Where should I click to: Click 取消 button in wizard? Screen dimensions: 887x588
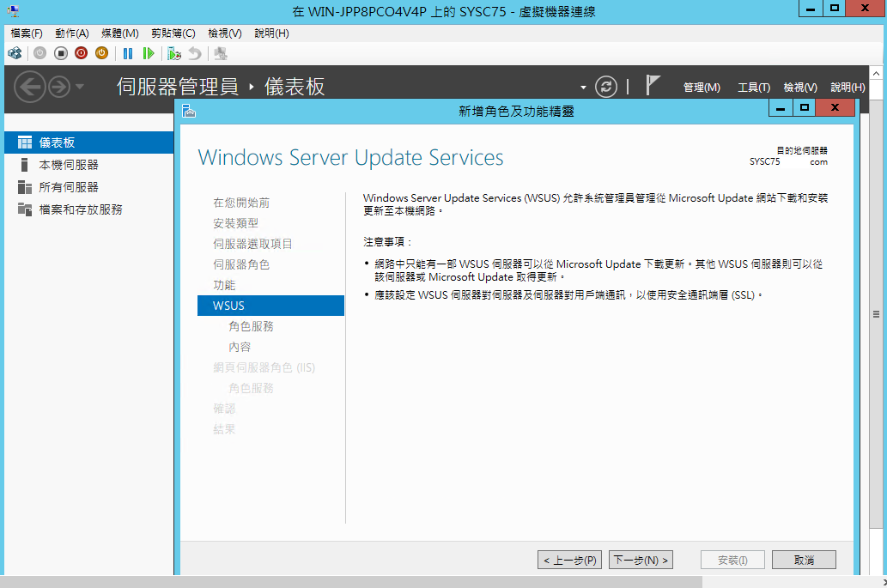click(x=804, y=560)
